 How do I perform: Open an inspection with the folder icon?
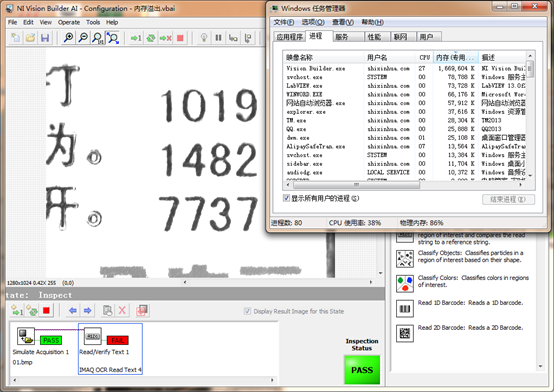click(x=30, y=37)
